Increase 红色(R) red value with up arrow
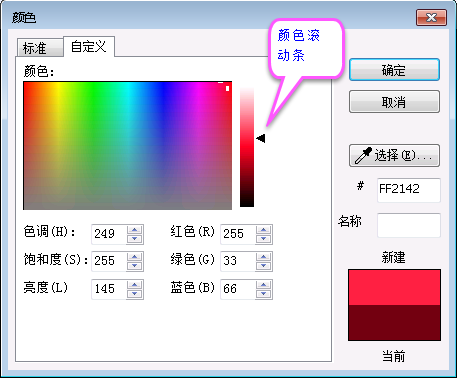457x378 pixels. [x=264, y=230]
